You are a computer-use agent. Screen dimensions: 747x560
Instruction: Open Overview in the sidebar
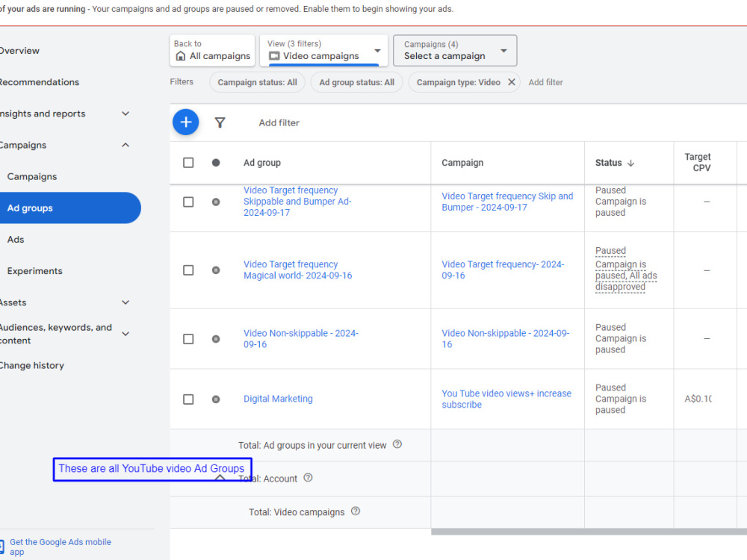click(19, 51)
